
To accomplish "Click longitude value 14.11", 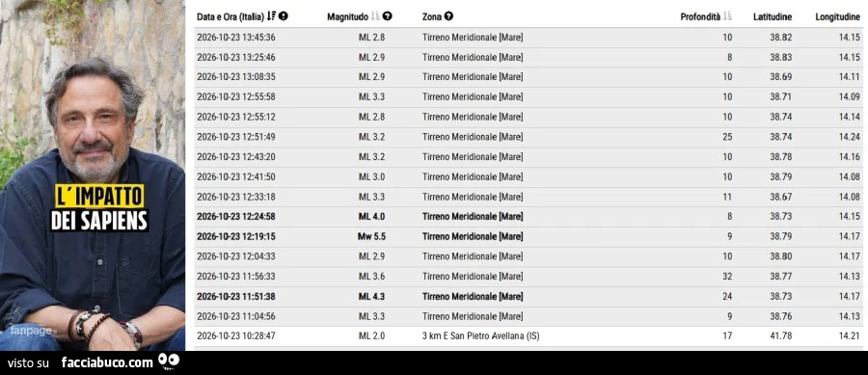I will (849, 77).
